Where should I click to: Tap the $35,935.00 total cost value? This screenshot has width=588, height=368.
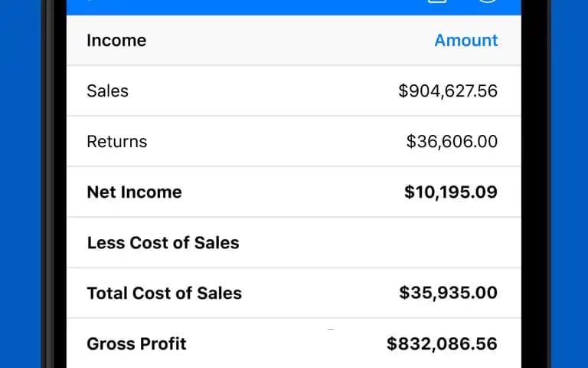point(448,293)
